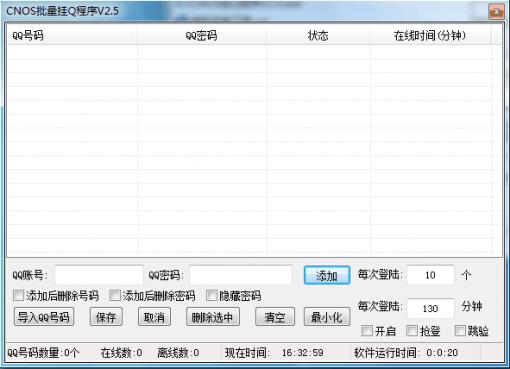Sort by the QQ号码 column header
The height and width of the screenshot is (369, 510).
72,35
